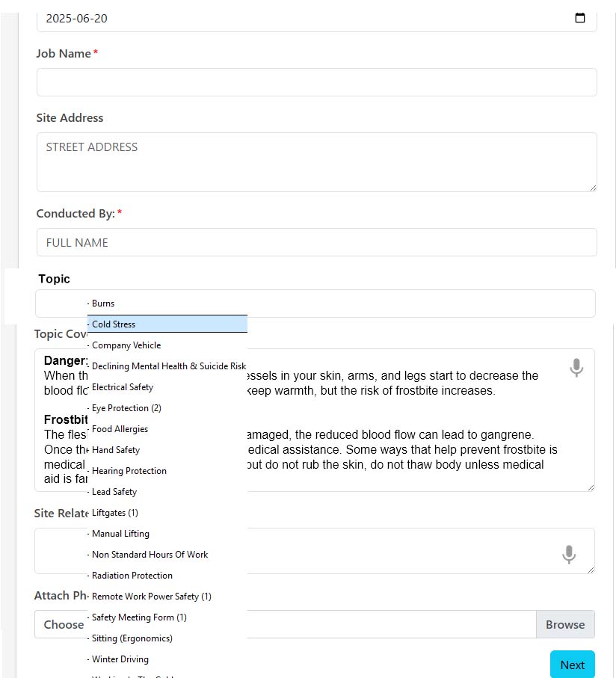Click into the Site Address text area
616x678 pixels.
(x=317, y=162)
